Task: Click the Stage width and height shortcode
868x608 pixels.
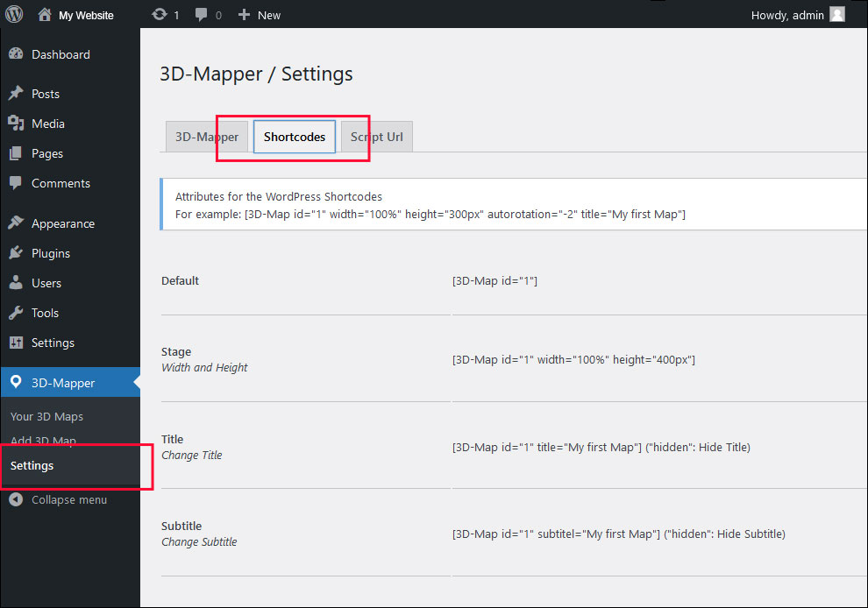Action: pyautogui.click(x=573, y=359)
